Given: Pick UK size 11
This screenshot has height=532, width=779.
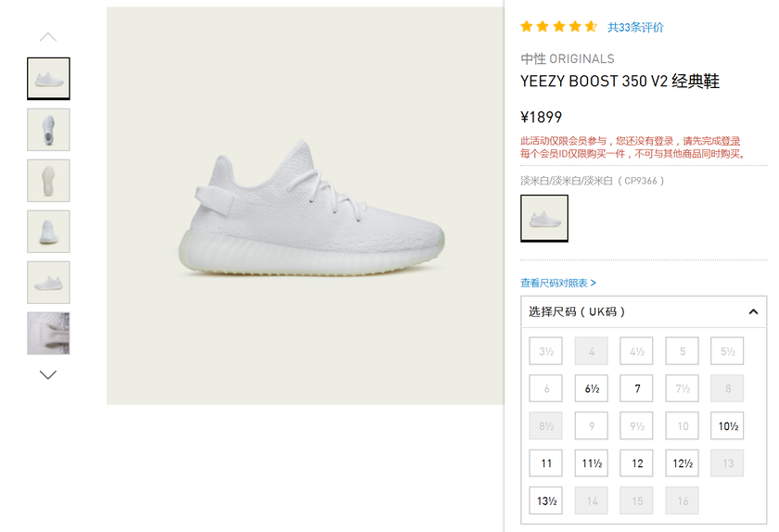Looking at the screenshot, I should click(x=546, y=463).
